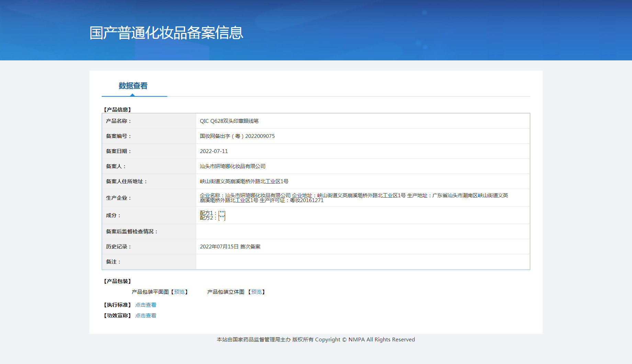Viewport: 632px width, 364px height.
Task: Select the 备案人 company name 汕头市妍琦娜化妆品有限公司
Action: (233, 166)
